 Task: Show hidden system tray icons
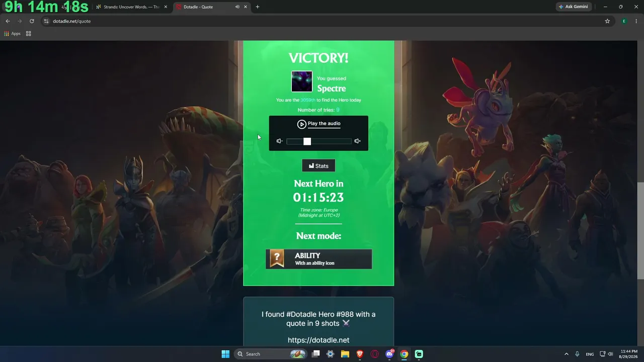567,354
